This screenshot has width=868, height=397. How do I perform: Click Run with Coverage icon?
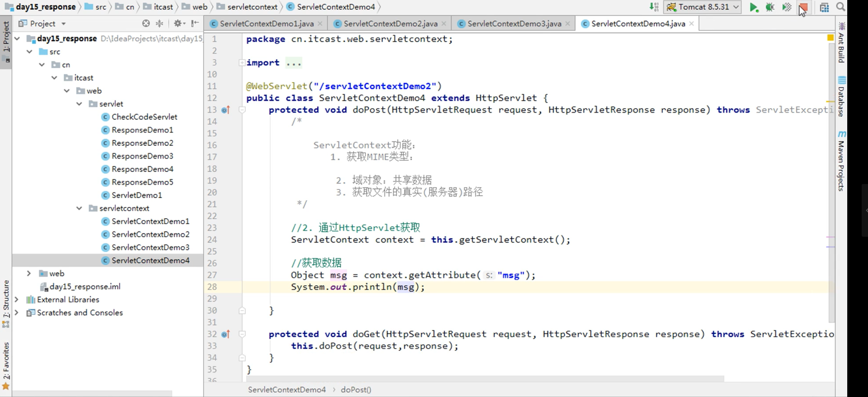[787, 7]
